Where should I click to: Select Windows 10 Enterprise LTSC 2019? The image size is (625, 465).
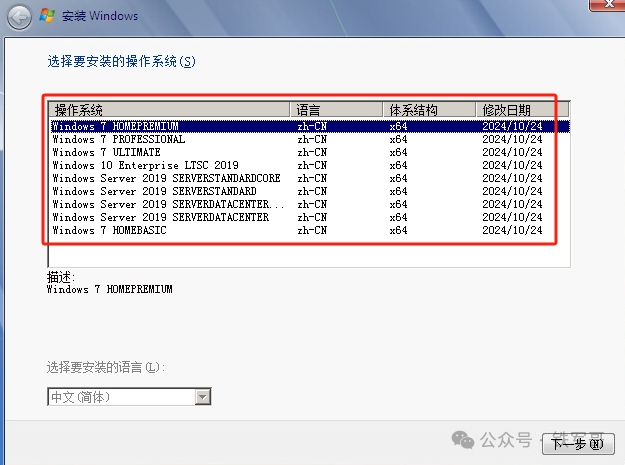tap(310, 165)
